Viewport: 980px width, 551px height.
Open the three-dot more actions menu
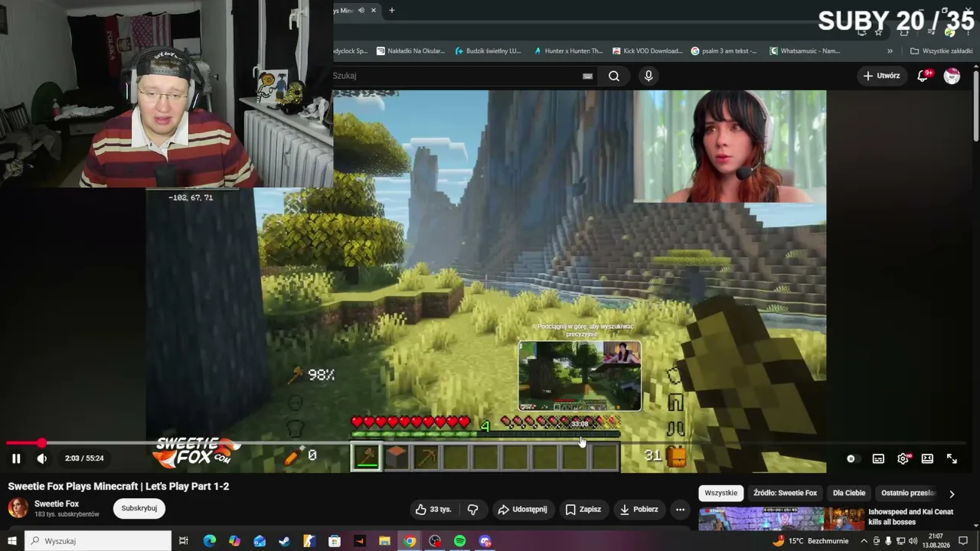coord(680,510)
